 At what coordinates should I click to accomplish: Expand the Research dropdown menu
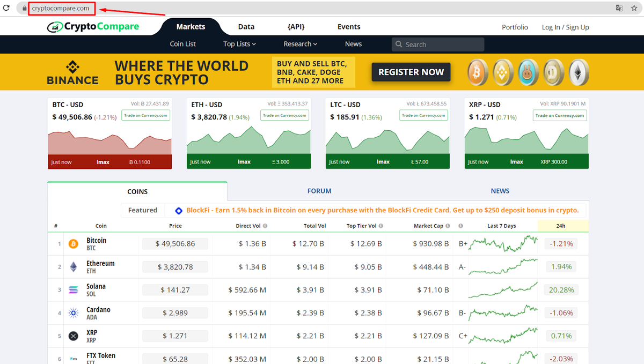click(x=301, y=44)
